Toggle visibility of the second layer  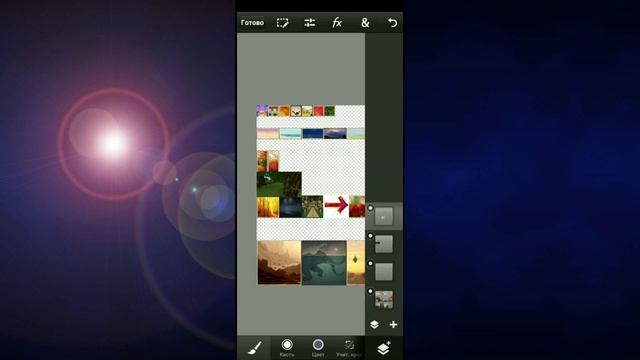pos(370,236)
